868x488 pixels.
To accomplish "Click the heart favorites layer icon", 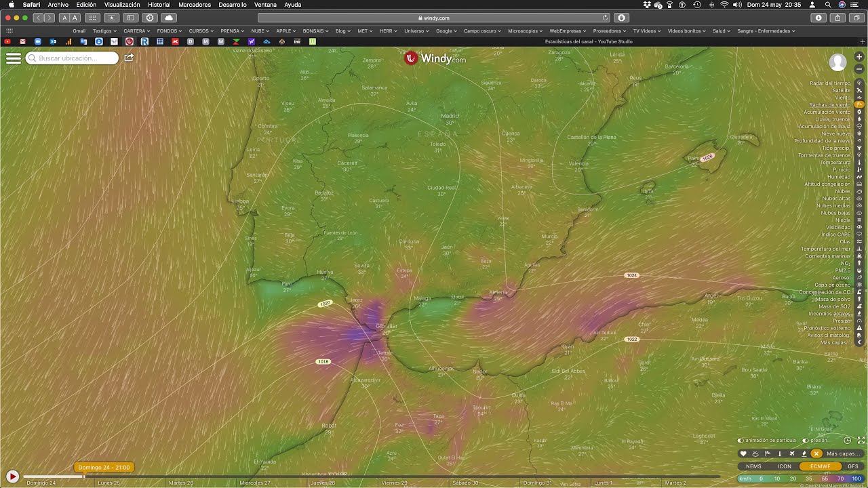I will tap(743, 453).
